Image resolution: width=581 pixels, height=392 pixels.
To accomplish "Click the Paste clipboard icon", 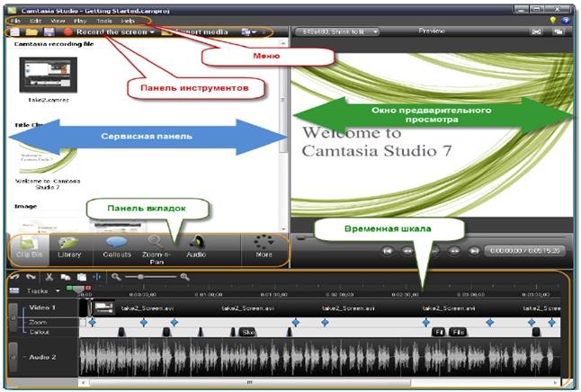I will pyautogui.click(x=82, y=277).
